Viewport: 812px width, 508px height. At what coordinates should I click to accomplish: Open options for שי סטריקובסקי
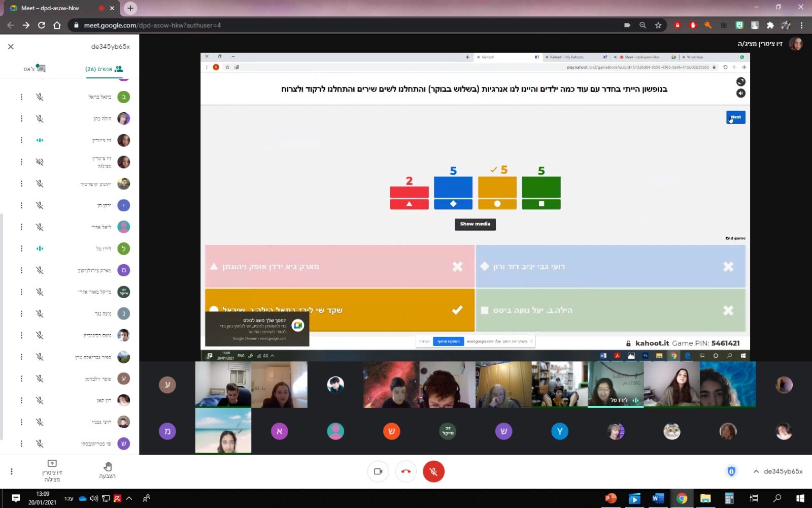(x=21, y=443)
